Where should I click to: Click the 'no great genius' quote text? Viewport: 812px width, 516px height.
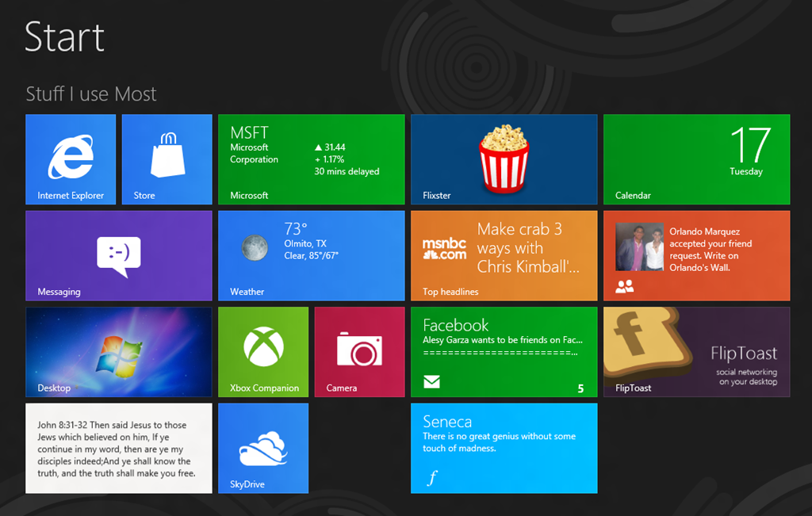(x=500, y=442)
